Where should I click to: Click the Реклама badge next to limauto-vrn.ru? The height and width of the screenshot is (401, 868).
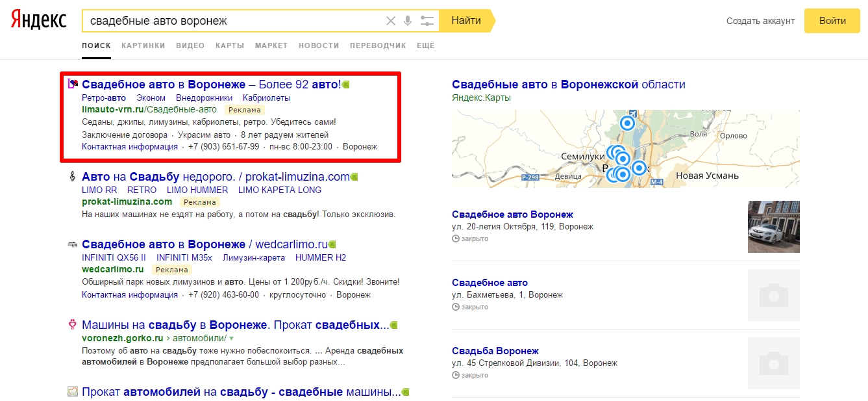(245, 110)
